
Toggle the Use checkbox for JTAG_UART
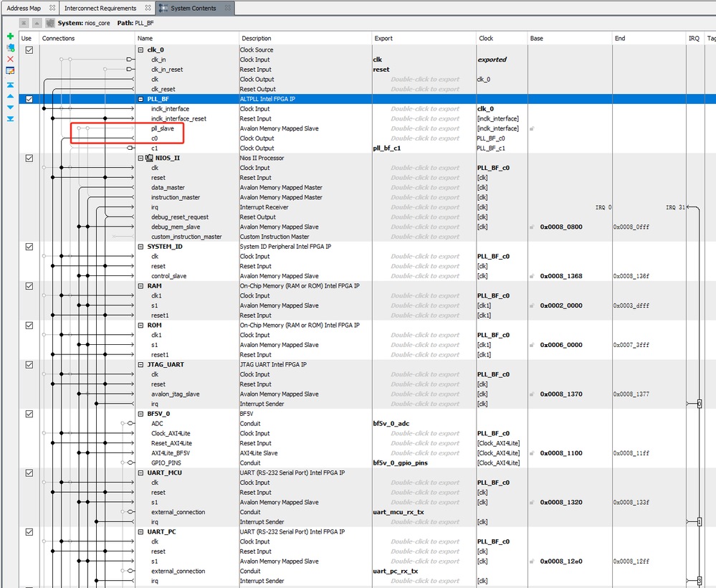pyautogui.click(x=29, y=364)
